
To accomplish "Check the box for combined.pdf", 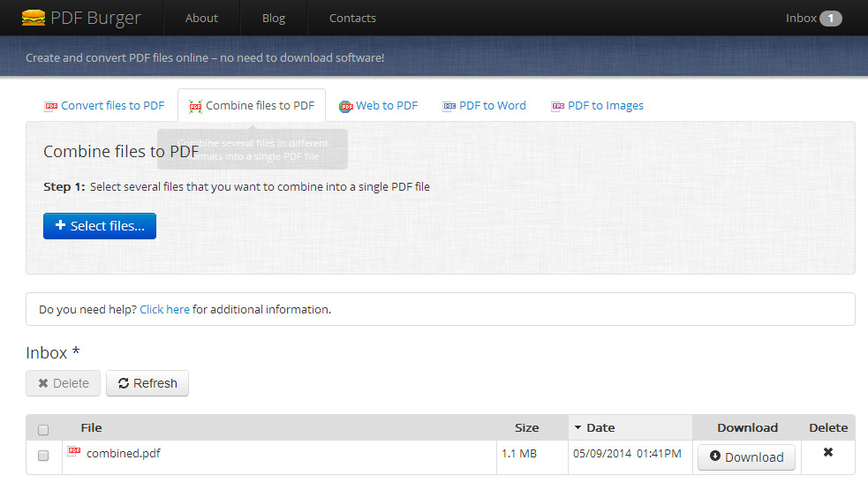I will pyautogui.click(x=43, y=456).
